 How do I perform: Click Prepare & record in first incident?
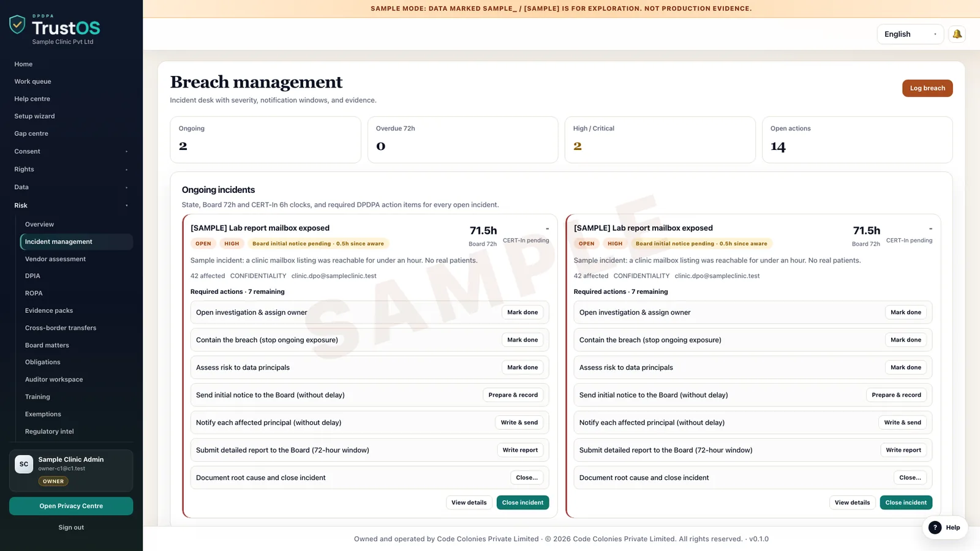coord(513,395)
